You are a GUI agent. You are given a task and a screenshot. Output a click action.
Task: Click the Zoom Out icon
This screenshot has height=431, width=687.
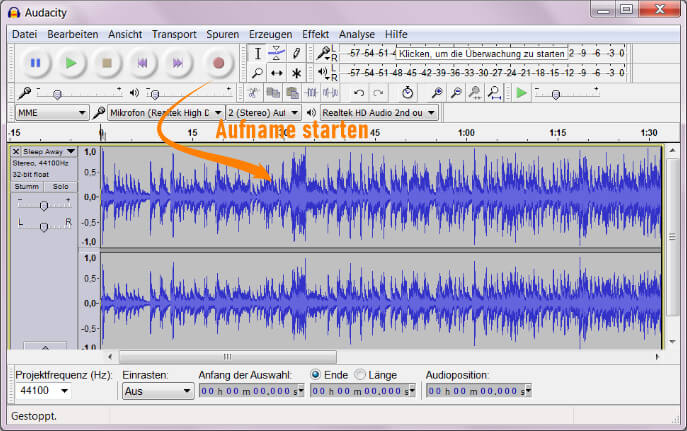click(x=456, y=92)
